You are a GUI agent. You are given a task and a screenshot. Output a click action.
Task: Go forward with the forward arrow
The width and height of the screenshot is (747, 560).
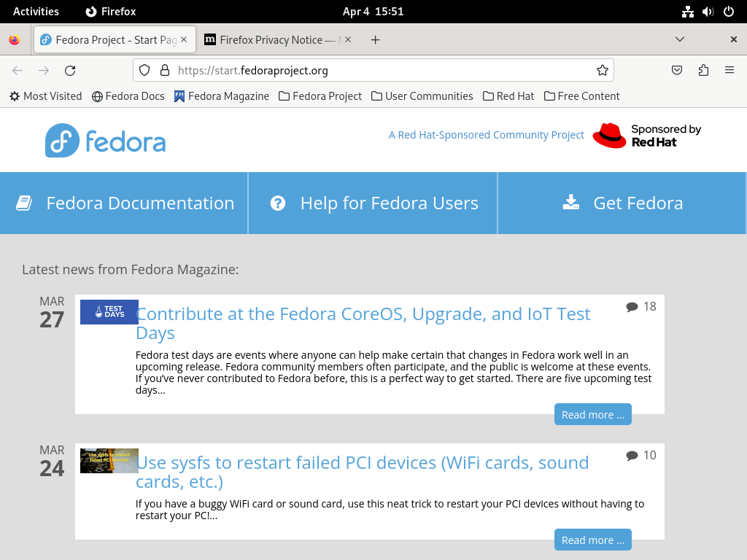click(x=44, y=71)
